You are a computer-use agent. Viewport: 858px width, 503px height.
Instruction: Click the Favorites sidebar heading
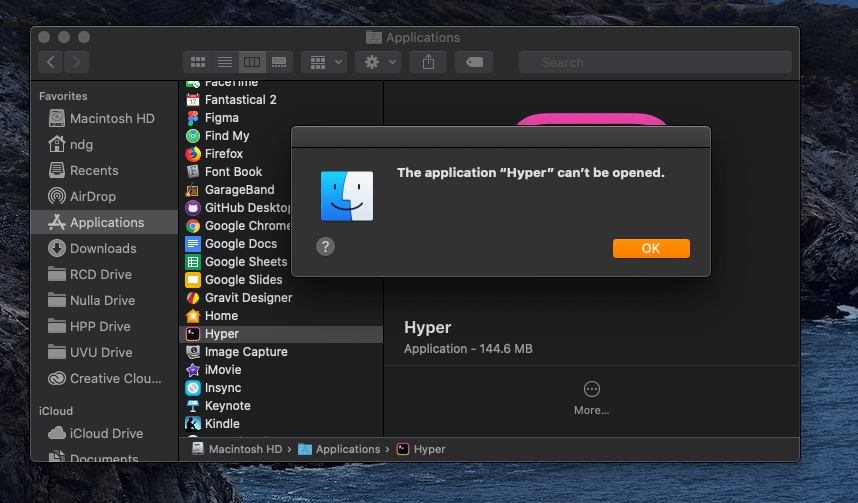click(x=63, y=96)
